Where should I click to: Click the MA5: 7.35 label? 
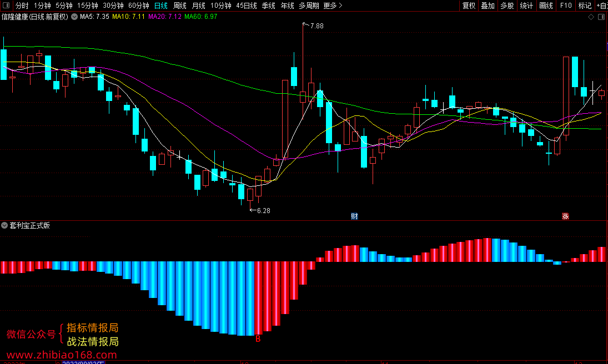[x=94, y=17]
